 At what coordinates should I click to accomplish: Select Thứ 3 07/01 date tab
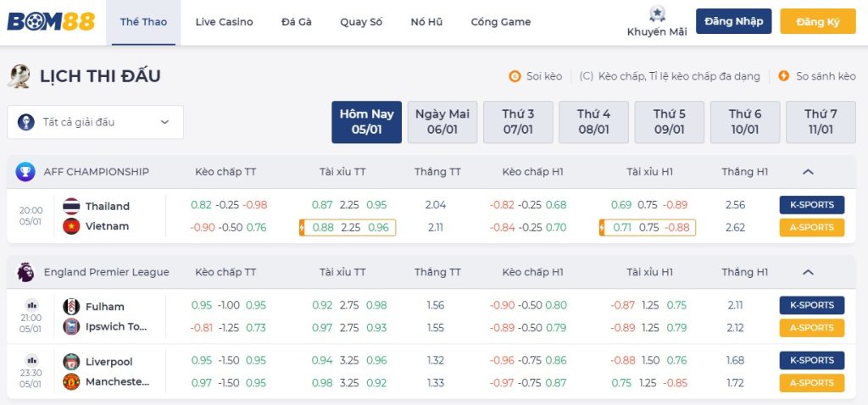(518, 122)
